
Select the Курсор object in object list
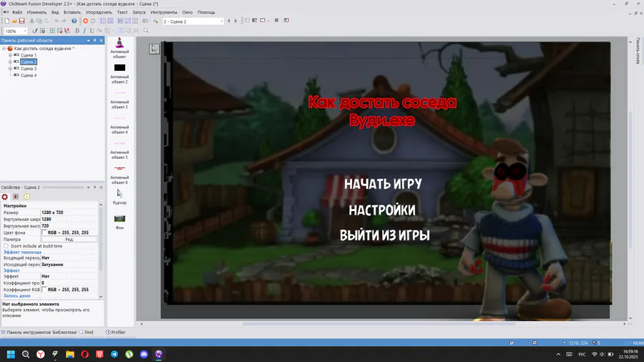coord(119,197)
